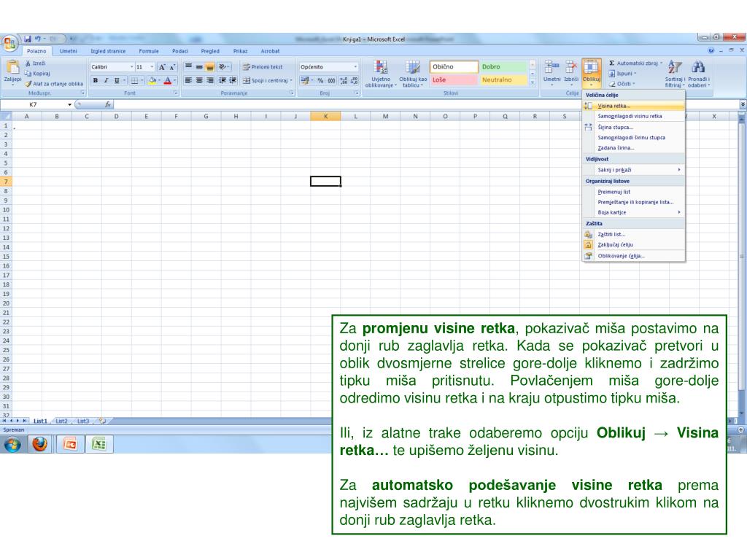
Task: Increase the font size
Action: [x=162, y=67]
